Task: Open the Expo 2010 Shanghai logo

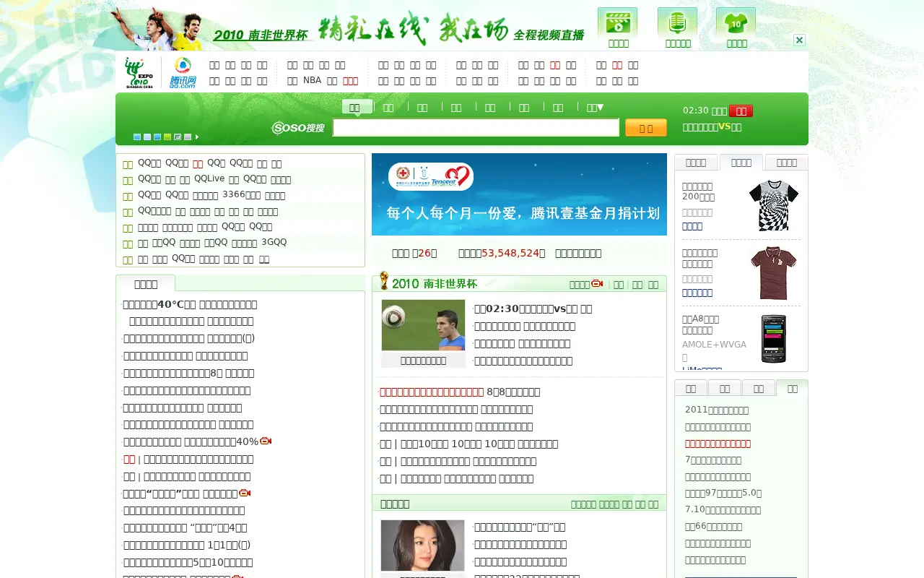Action: [x=139, y=73]
